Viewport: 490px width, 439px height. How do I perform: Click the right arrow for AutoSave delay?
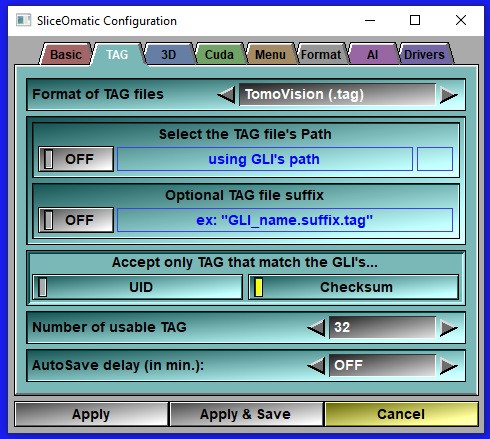pyautogui.click(x=449, y=366)
